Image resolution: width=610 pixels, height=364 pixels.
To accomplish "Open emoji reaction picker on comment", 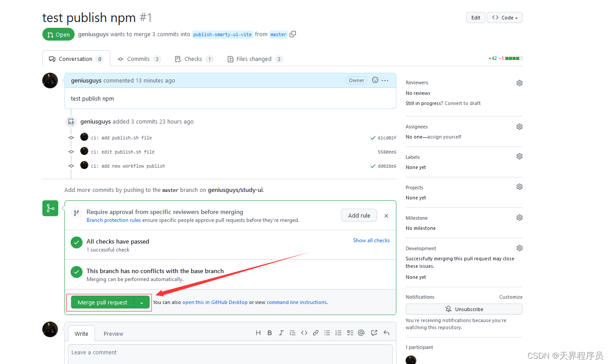I will 375,80.
